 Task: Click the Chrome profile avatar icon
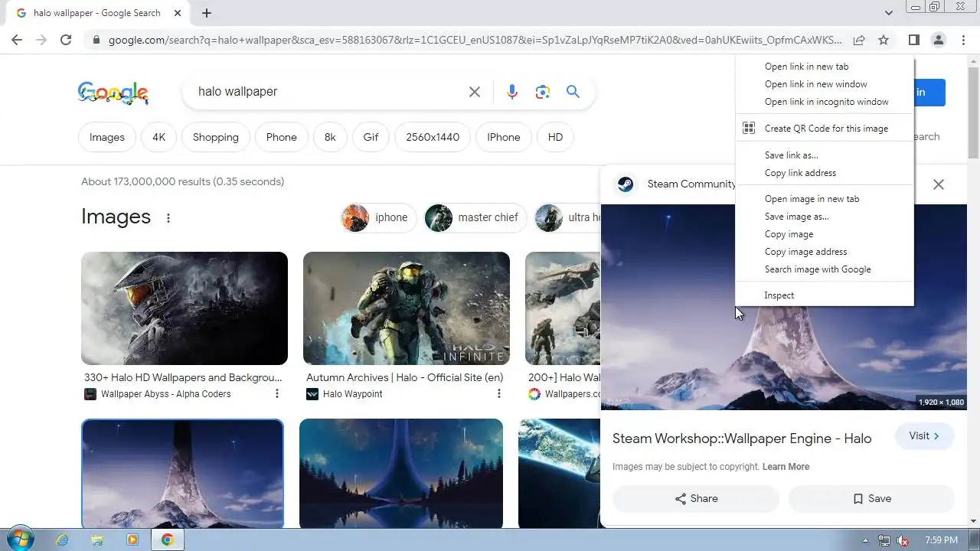tap(939, 40)
